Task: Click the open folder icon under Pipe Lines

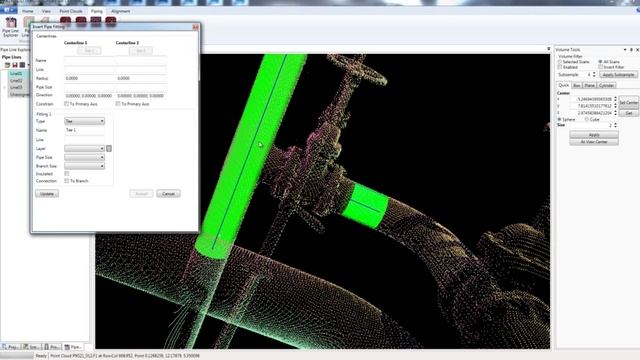Action: (7, 65)
